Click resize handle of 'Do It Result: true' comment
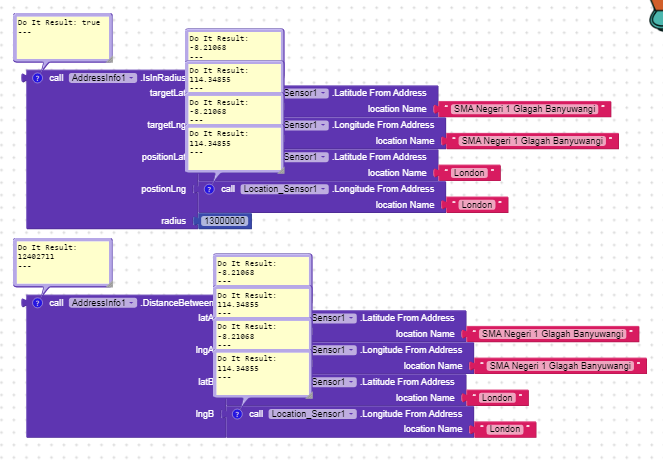Viewport: 663px width, 465px height. 109,59
